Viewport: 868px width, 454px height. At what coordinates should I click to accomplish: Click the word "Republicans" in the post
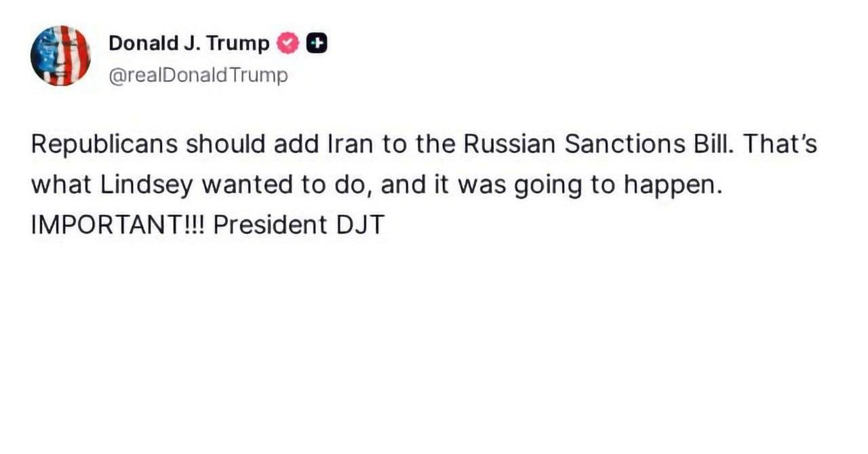(104, 145)
